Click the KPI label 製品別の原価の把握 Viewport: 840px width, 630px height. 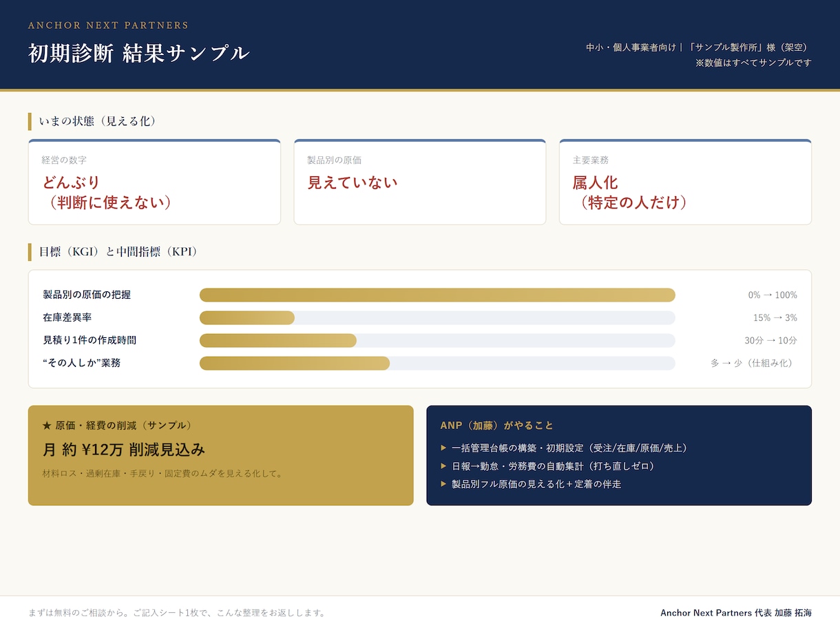[87, 295]
